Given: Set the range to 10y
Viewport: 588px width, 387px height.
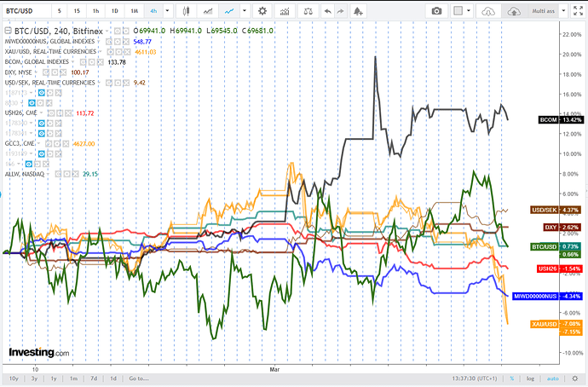Looking at the screenshot, I should [x=14, y=378].
